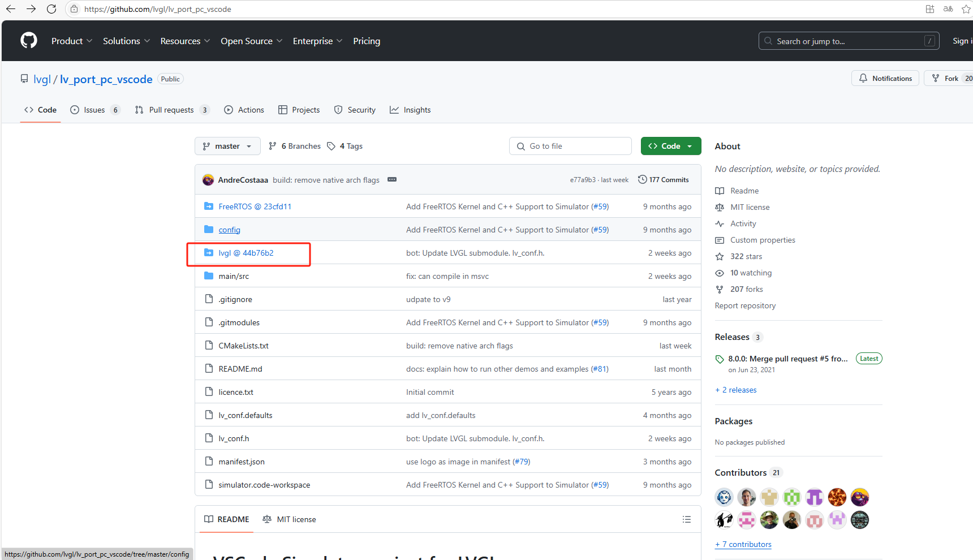Viewport: 973px width, 560px height.
Task: Open the Projects tab
Action: (x=299, y=110)
